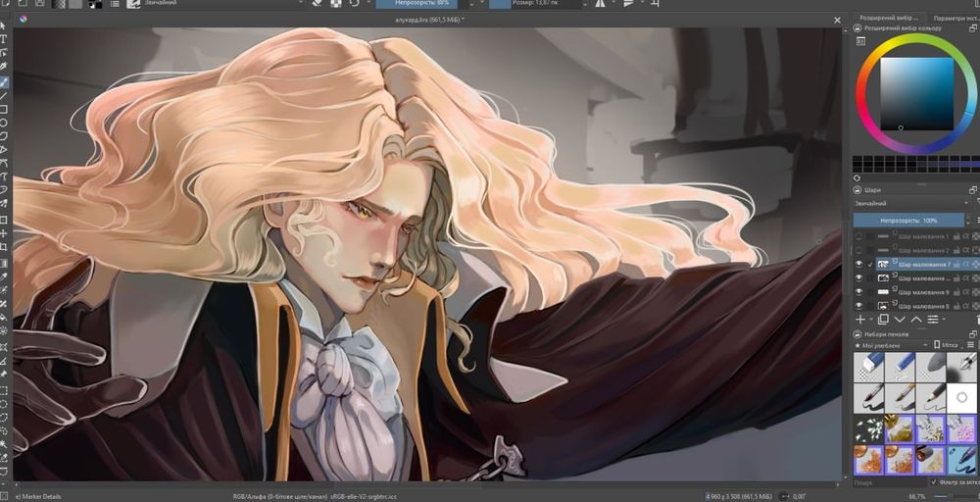Open the brush editor settings icon
Viewport: 980px width, 502px height.
[115, 3]
